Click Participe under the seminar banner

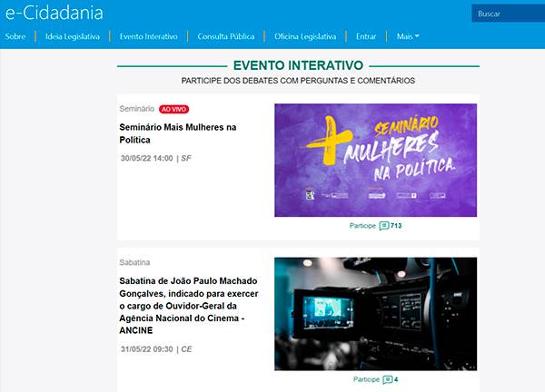pos(362,225)
